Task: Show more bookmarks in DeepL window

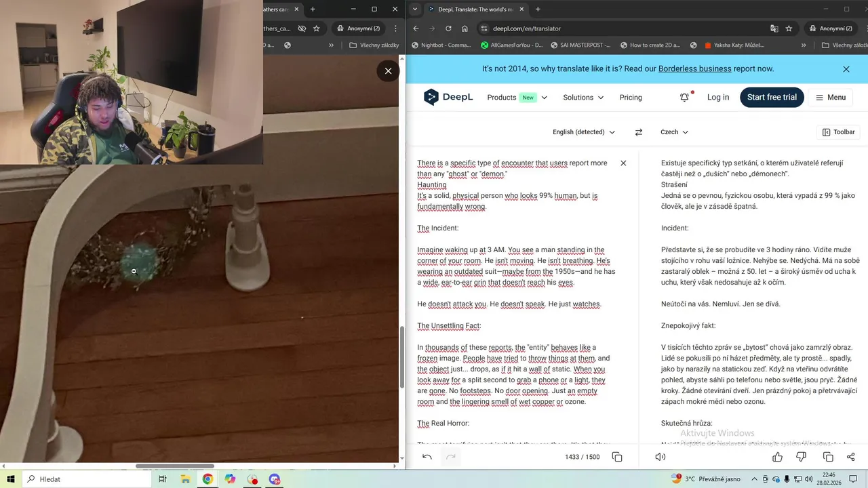Action: [804, 45]
